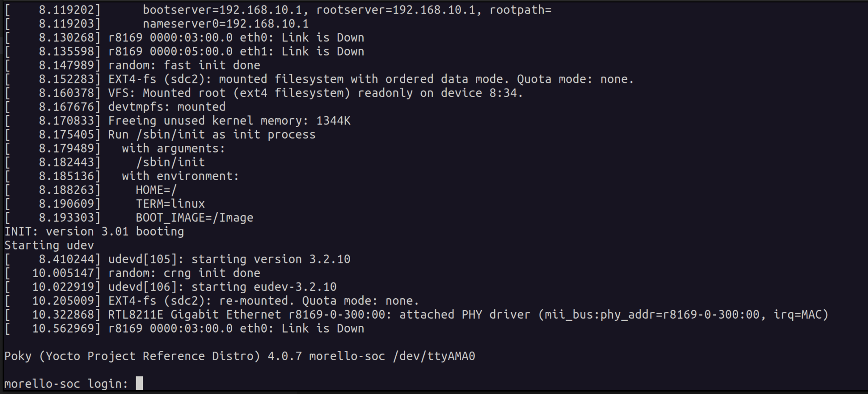The width and height of the screenshot is (868, 394).
Task: Select the TERM=linux environment line
Action: point(170,203)
